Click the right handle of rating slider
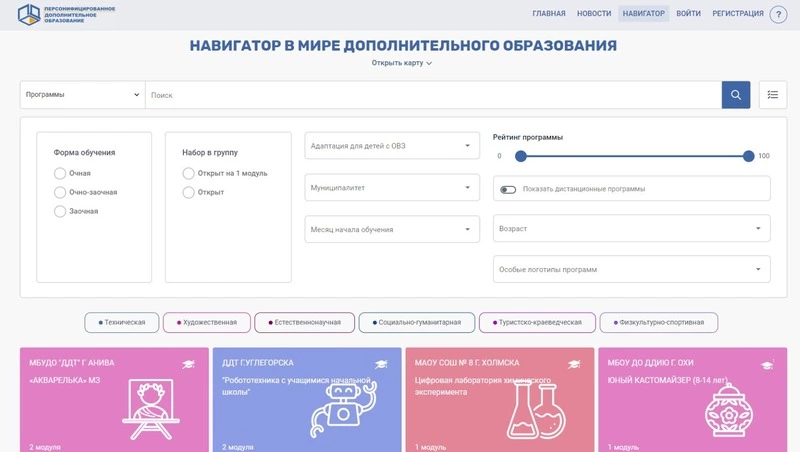800x452 pixels. [749, 156]
